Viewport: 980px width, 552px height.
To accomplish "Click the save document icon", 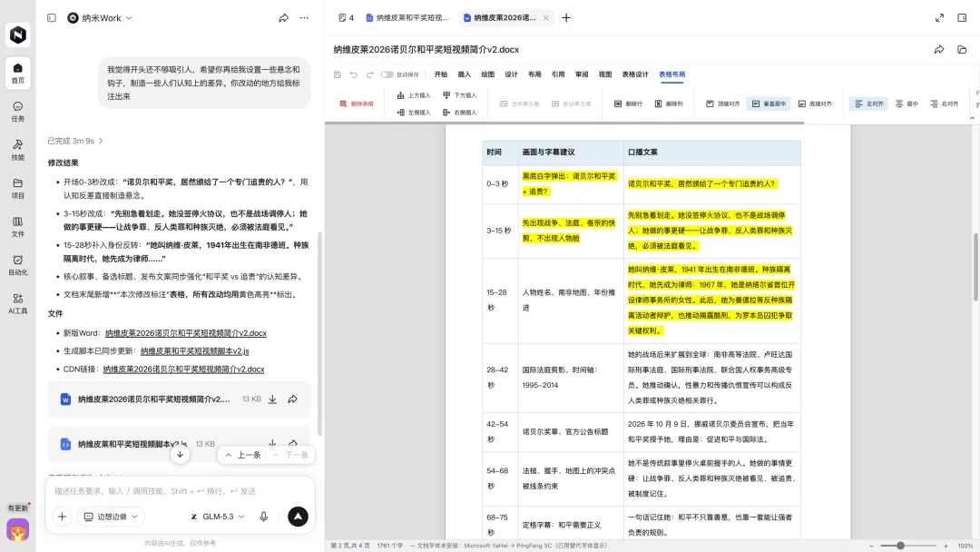I will [338, 74].
